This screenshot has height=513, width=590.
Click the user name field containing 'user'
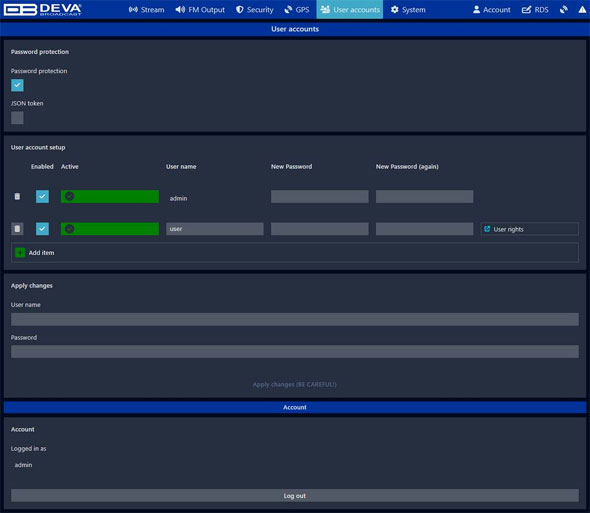(x=215, y=229)
